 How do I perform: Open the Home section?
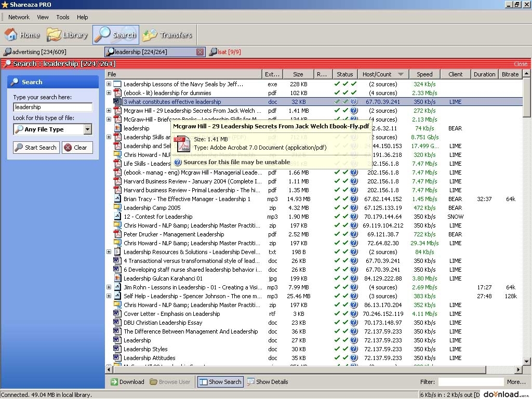pyautogui.click(x=22, y=35)
